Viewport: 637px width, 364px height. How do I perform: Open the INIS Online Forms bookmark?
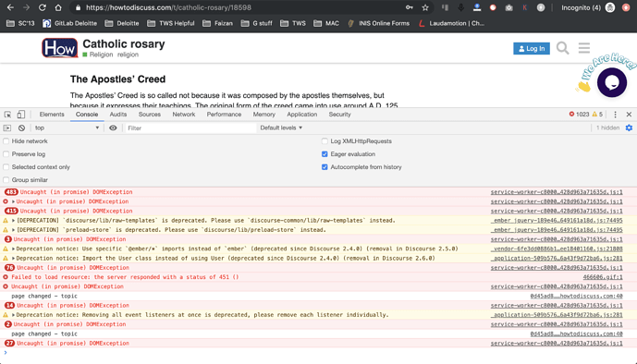(378, 23)
